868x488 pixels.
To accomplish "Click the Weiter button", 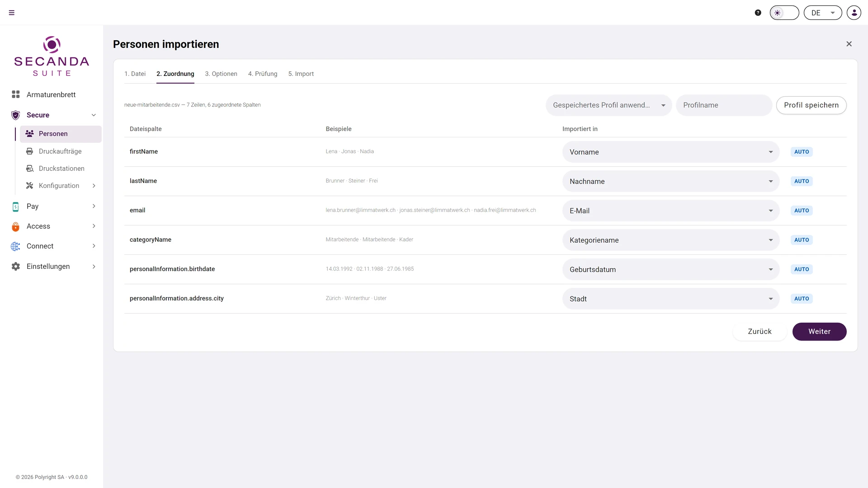I will click(x=819, y=332).
